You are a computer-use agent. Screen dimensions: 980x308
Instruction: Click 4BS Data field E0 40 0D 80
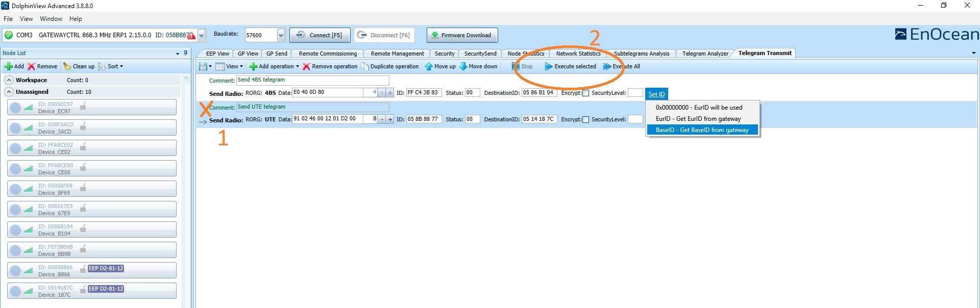coord(327,92)
